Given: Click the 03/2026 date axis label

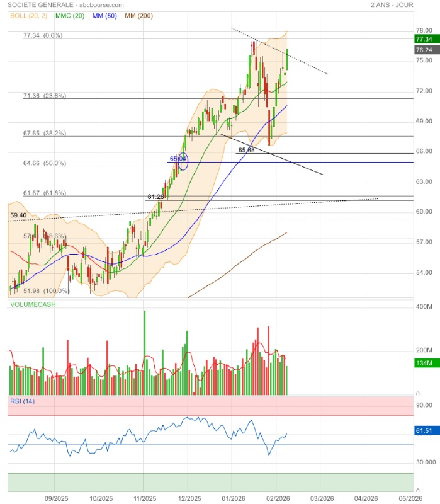Looking at the screenshot, I should 322,498.
